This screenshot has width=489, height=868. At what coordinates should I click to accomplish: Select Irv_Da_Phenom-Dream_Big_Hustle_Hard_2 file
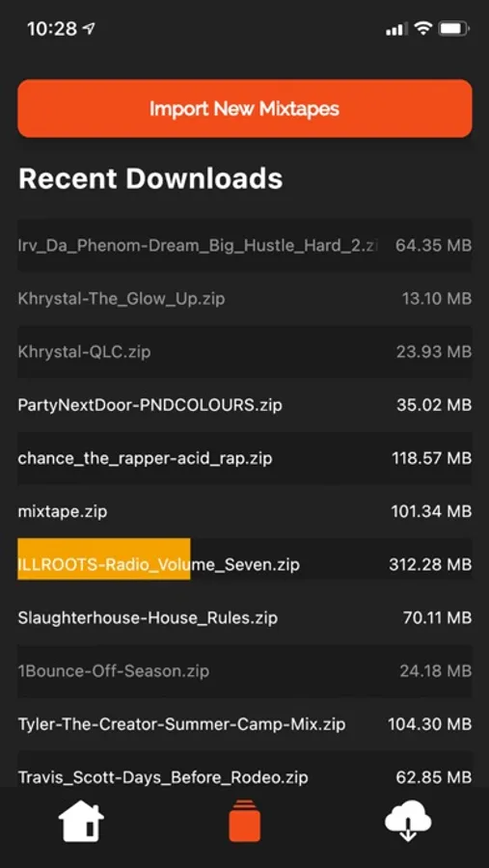pos(245,245)
